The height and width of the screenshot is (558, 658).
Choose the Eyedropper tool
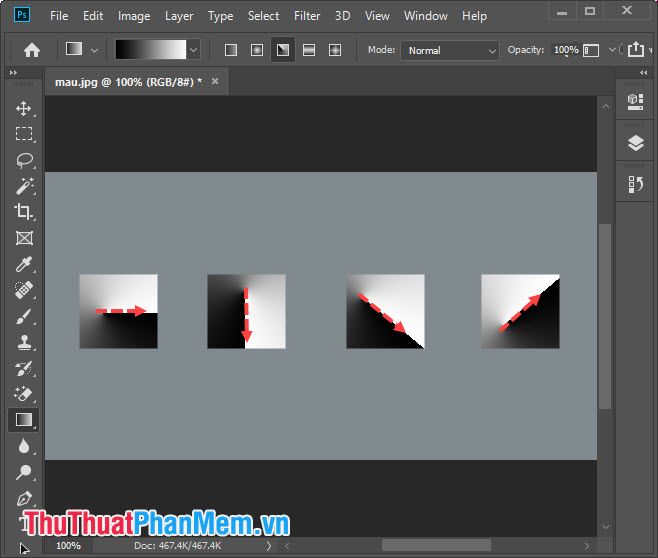pyautogui.click(x=24, y=264)
